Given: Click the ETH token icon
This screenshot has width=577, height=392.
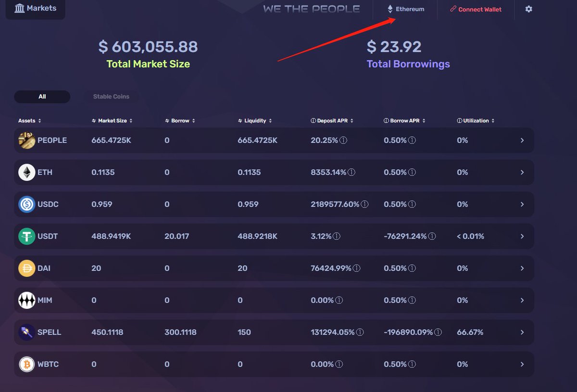Looking at the screenshot, I should click(x=27, y=172).
